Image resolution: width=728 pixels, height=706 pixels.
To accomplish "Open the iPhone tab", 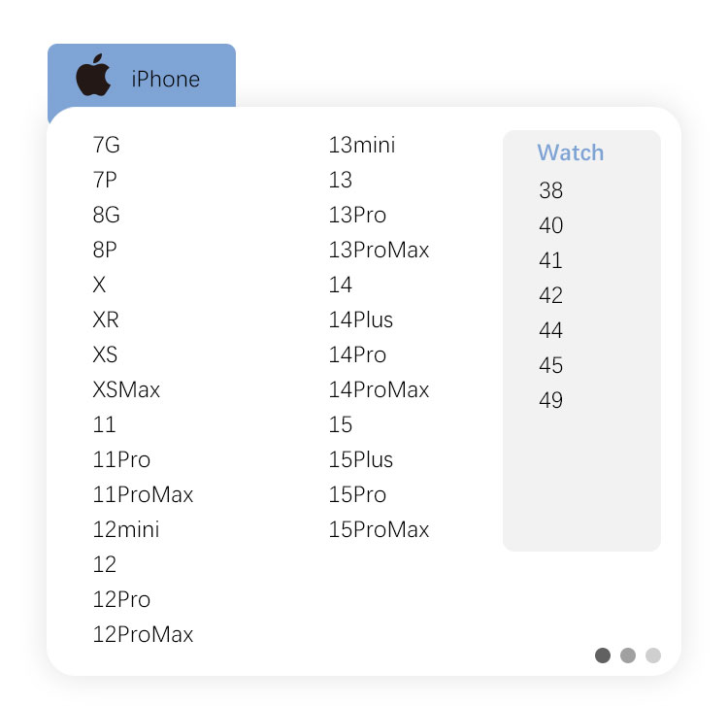I will pyautogui.click(x=165, y=80).
